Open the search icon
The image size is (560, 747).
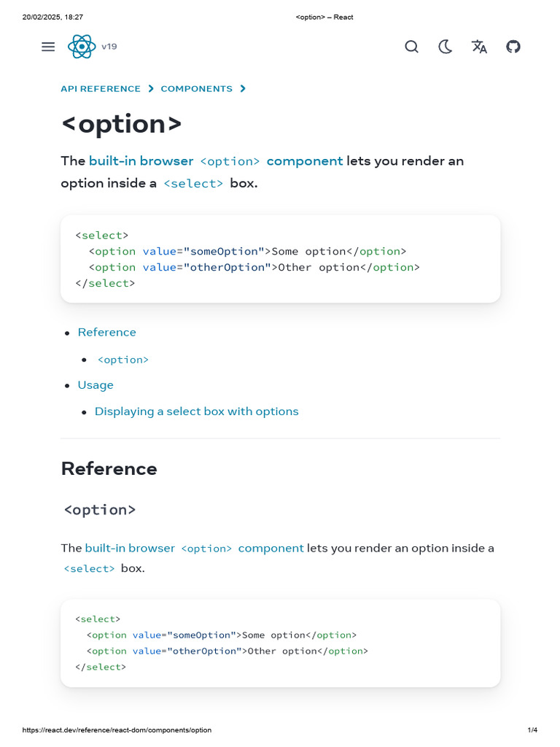411,47
